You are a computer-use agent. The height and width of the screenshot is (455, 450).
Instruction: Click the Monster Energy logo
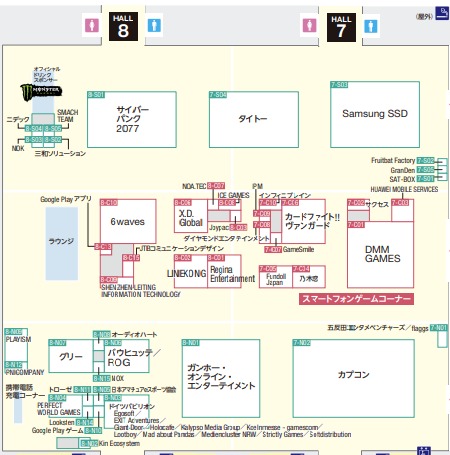pyautogui.click(x=41, y=92)
